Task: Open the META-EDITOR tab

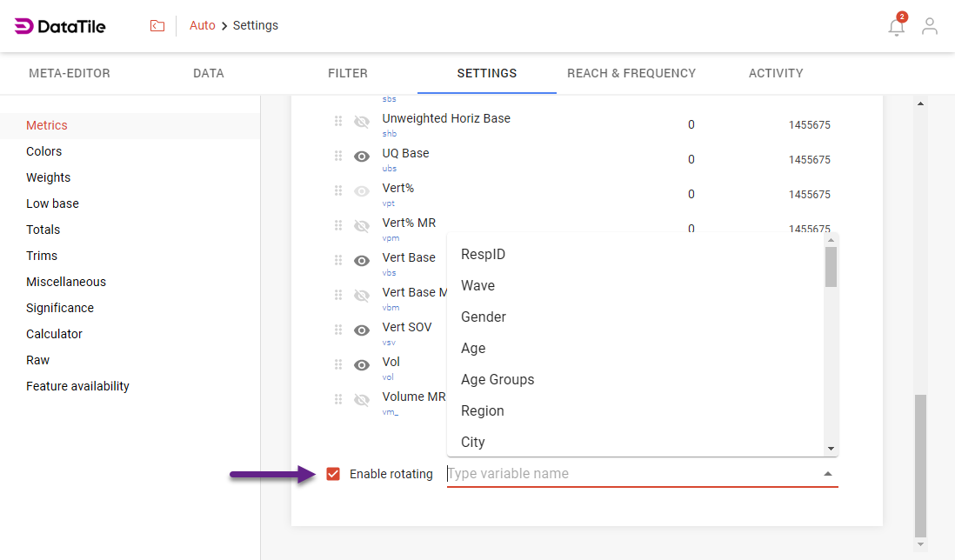Action: click(70, 73)
